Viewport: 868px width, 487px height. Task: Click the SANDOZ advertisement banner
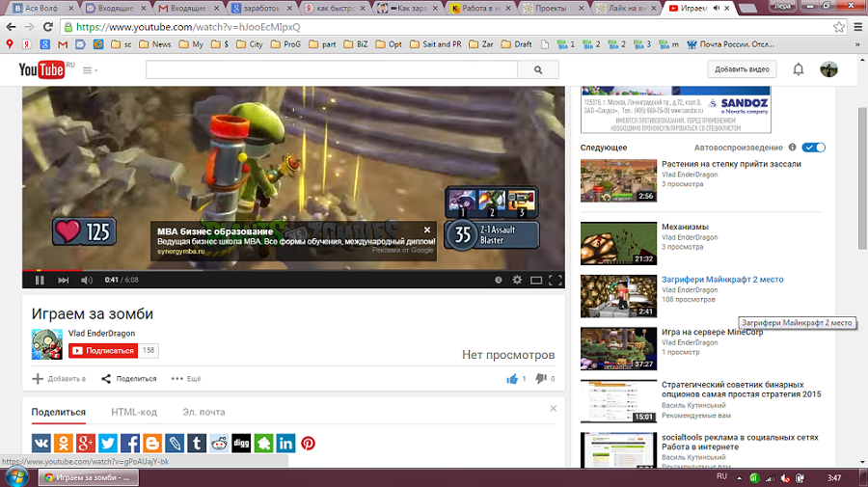675,110
